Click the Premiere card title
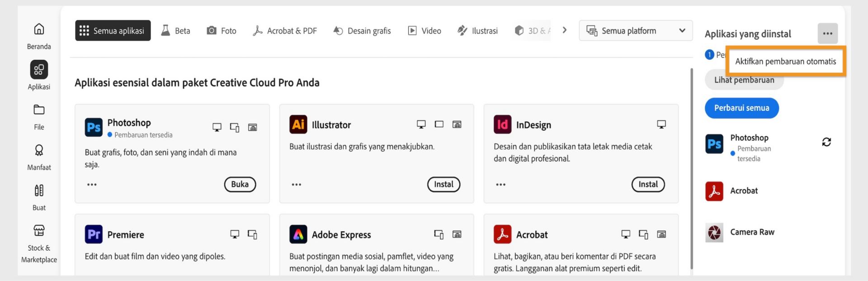Screen dimensions: 868x281 click(126, 234)
